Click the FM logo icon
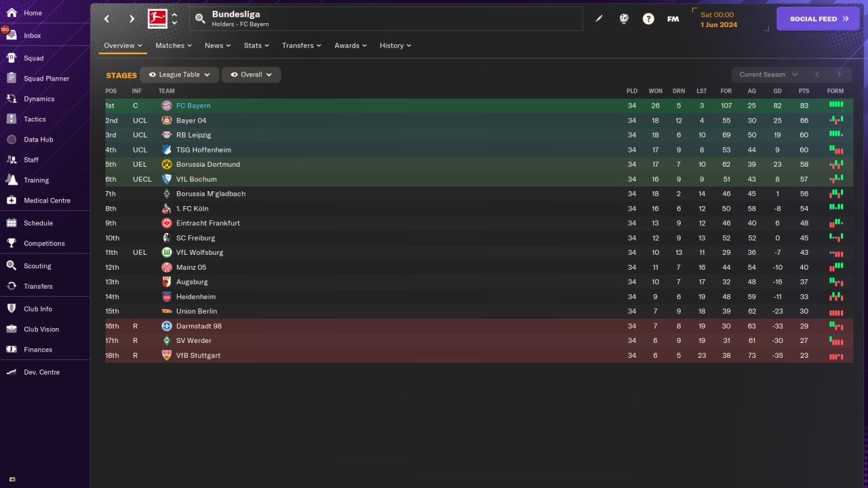Image resolution: width=868 pixels, height=488 pixels. pyautogui.click(x=673, y=19)
